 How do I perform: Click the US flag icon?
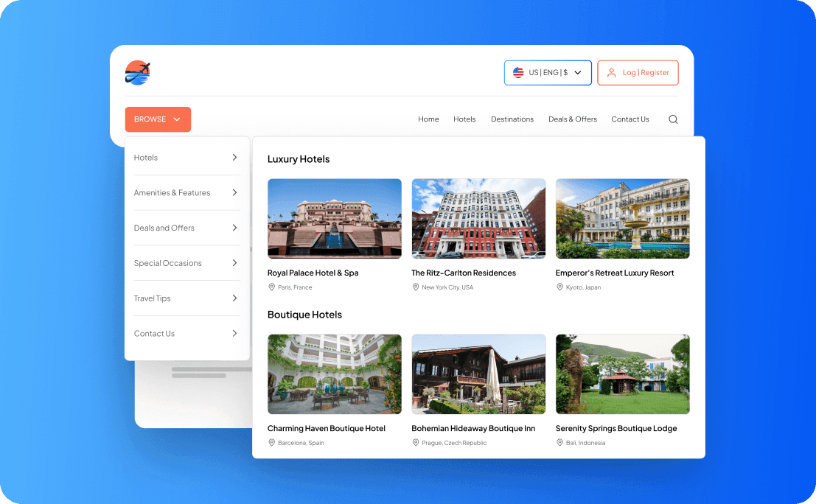[x=518, y=73]
